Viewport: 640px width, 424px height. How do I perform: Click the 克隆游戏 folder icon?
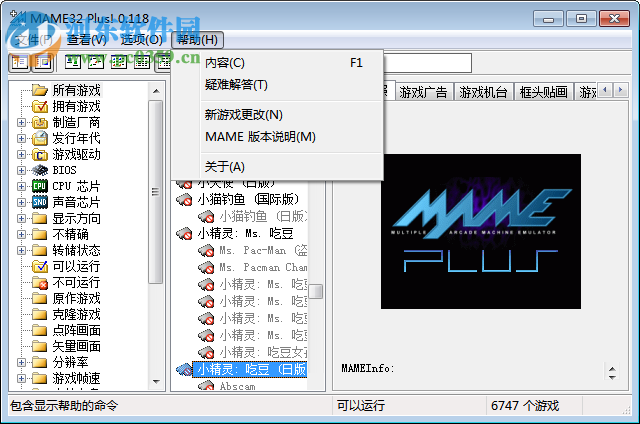(x=40, y=314)
